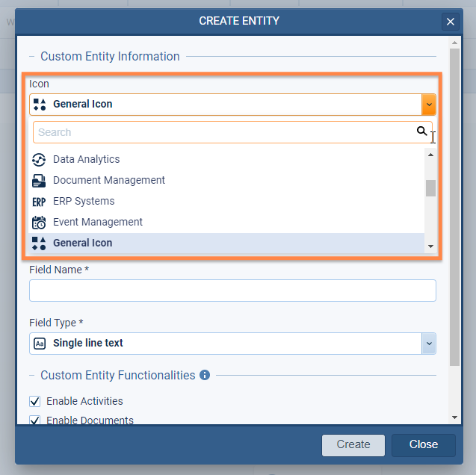Click the magnifier search icon
The width and height of the screenshot is (476, 475).
tap(421, 132)
